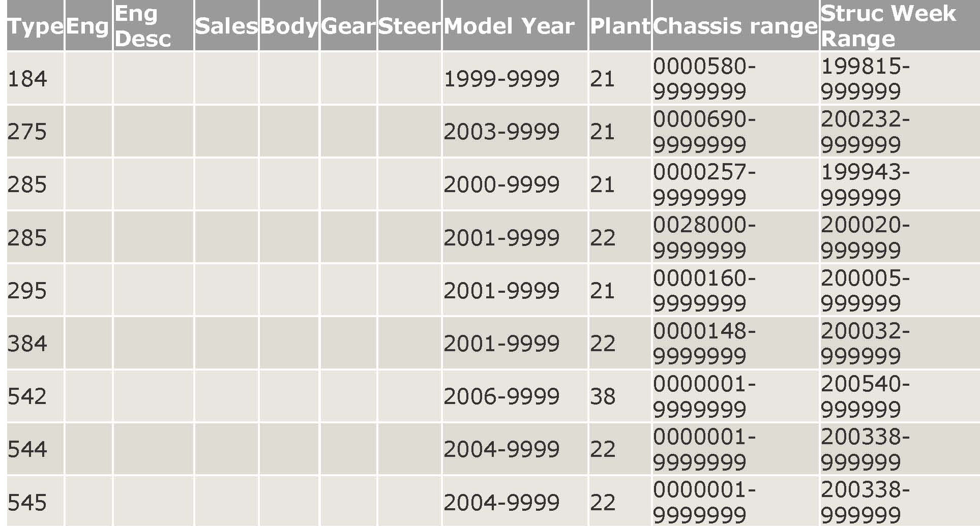Viewport: 980px width, 526px height.
Task: Select the Steer column header
Action: tap(409, 26)
